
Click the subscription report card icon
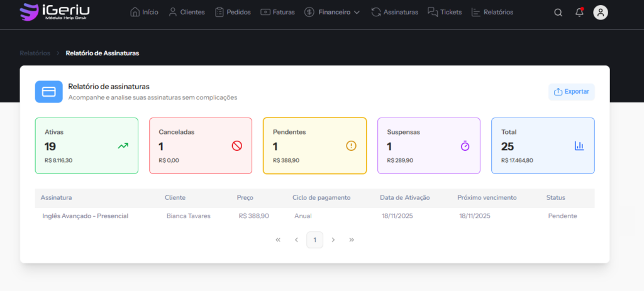[x=48, y=92]
